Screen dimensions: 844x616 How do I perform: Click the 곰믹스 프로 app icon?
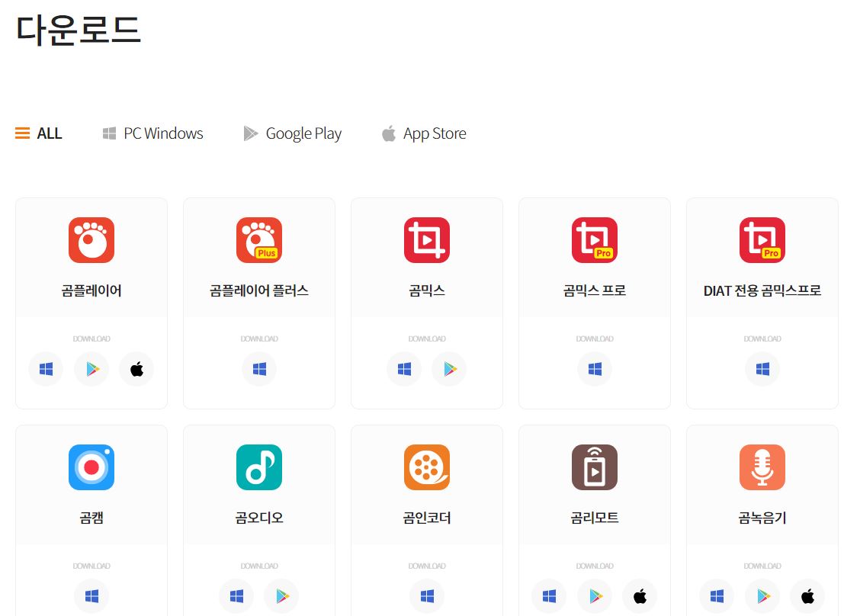(595, 240)
